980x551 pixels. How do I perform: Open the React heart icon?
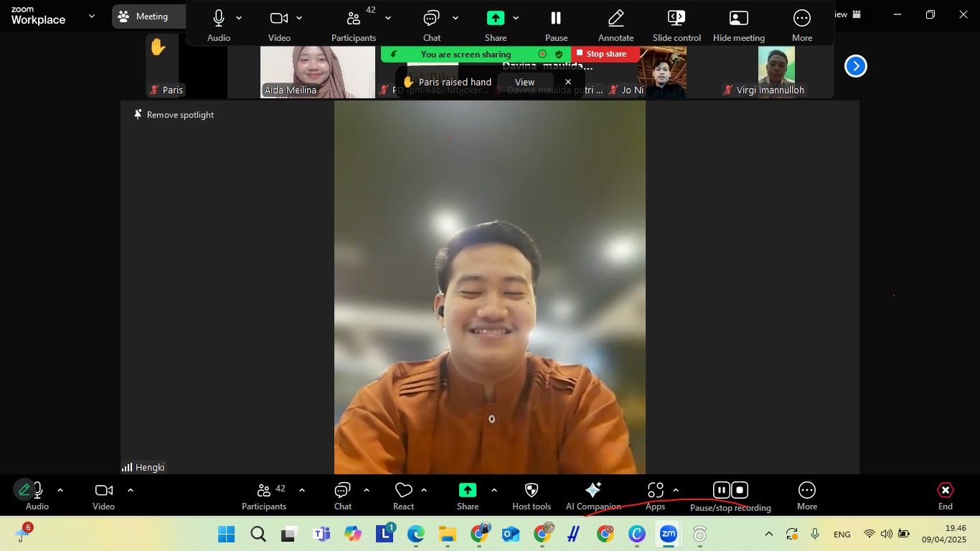coord(403,496)
